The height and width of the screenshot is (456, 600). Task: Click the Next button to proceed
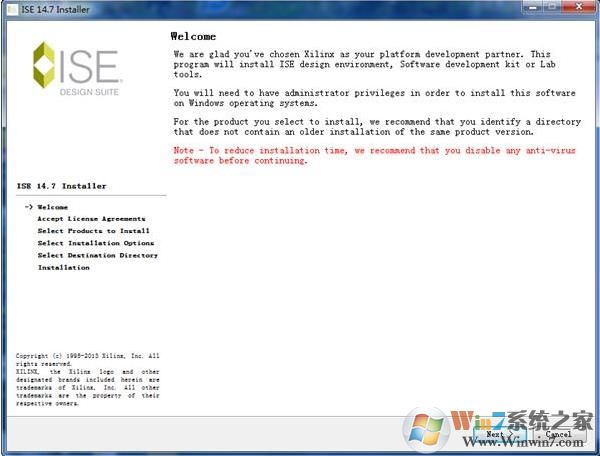(x=500, y=435)
